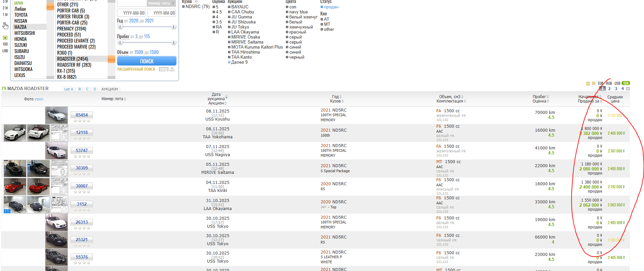Image resolution: width=644 pixels, height=271 pixels.
Task: Go to results page 2
Action: pyautogui.click(x=609, y=89)
